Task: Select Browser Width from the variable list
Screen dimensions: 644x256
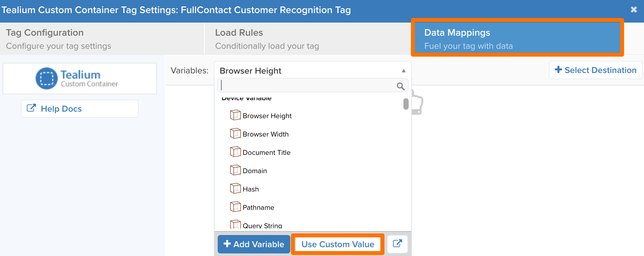Action: (x=265, y=134)
